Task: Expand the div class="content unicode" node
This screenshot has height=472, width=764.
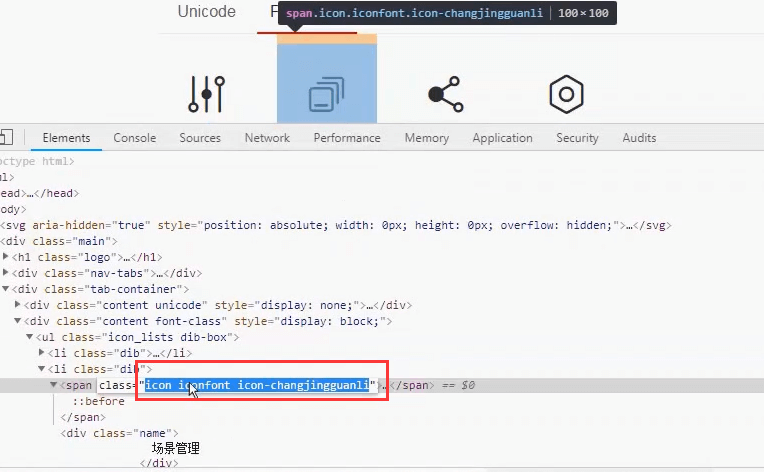Action: pos(18,304)
